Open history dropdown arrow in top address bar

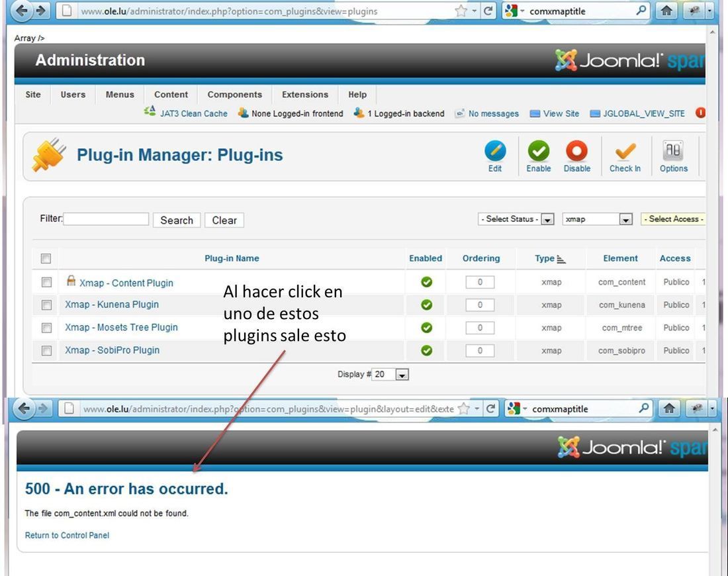click(x=474, y=10)
